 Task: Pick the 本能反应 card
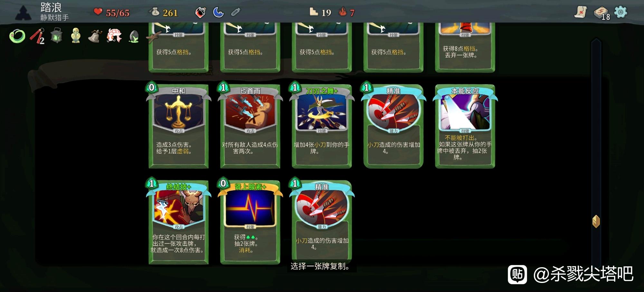pyautogui.click(x=465, y=126)
